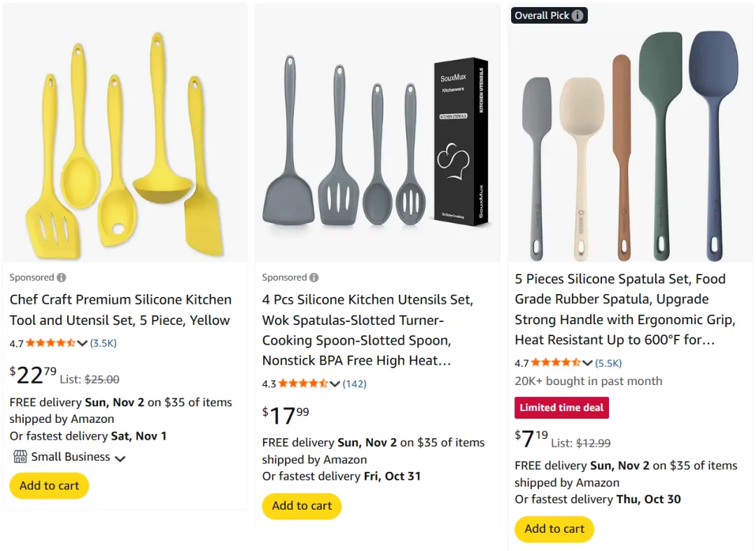Add the yellow Chef Craft set to cart
This screenshot has width=756, height=551.
click(x=49, y=486)
